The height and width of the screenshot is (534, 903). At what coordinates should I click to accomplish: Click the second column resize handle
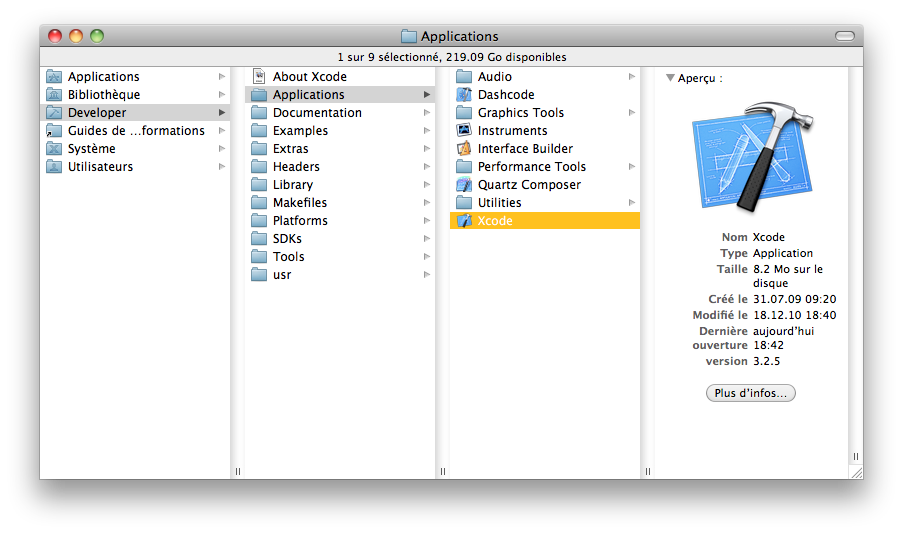(x=443, y=471)
